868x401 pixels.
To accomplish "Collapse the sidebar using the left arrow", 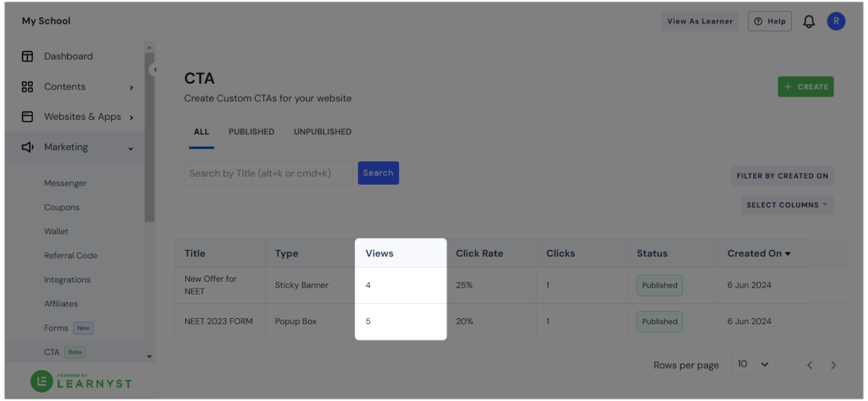I will (155, 69).
